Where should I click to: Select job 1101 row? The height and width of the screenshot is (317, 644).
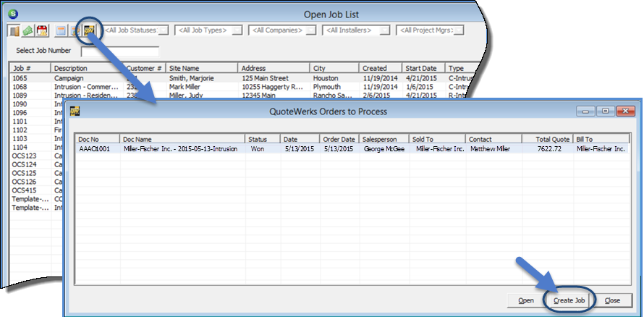(37, 122)
